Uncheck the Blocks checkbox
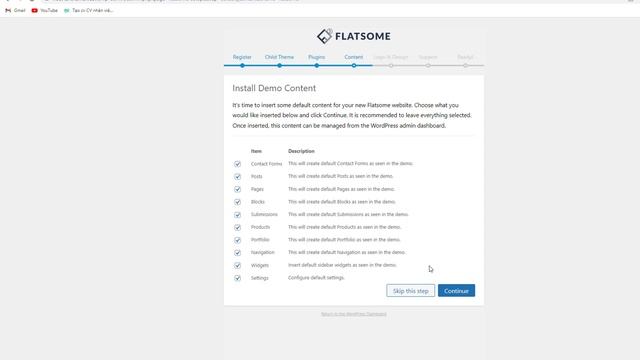 pyautogui.click(x=238, y=202)
